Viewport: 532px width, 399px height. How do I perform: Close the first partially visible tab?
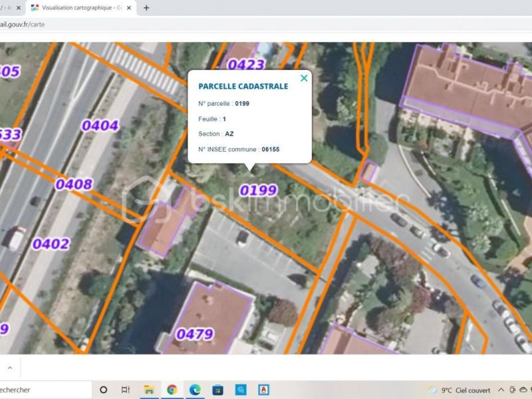(x=18, y=8)
